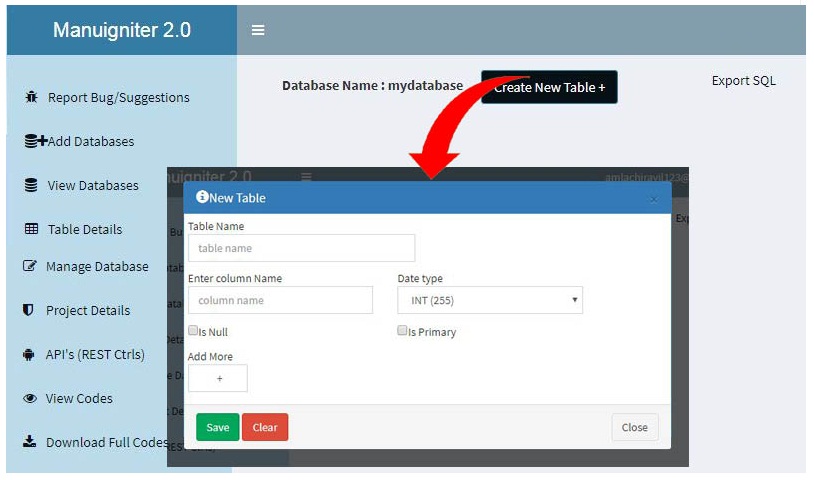This screenshot has width=814, height=480.
Task: Click the Add Databases stack icon
Action: point(35,141)
